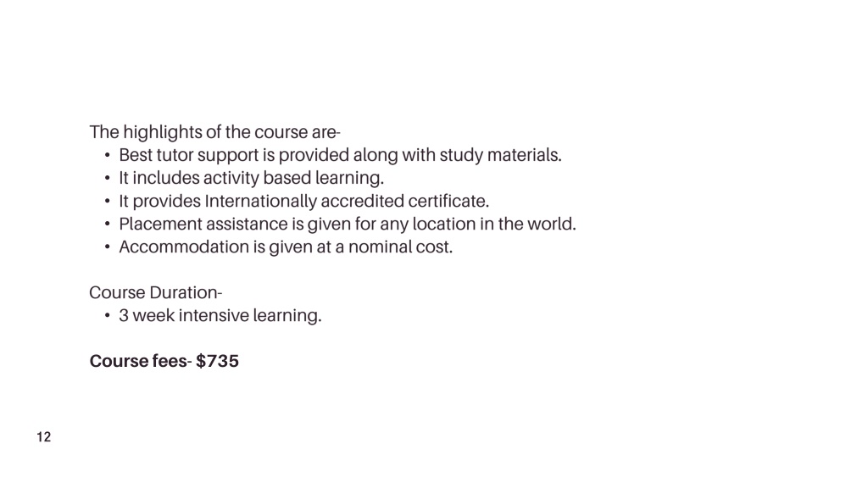Click the '$735' price amount
The width and height of the screenshot is (868, 488).
218,361
